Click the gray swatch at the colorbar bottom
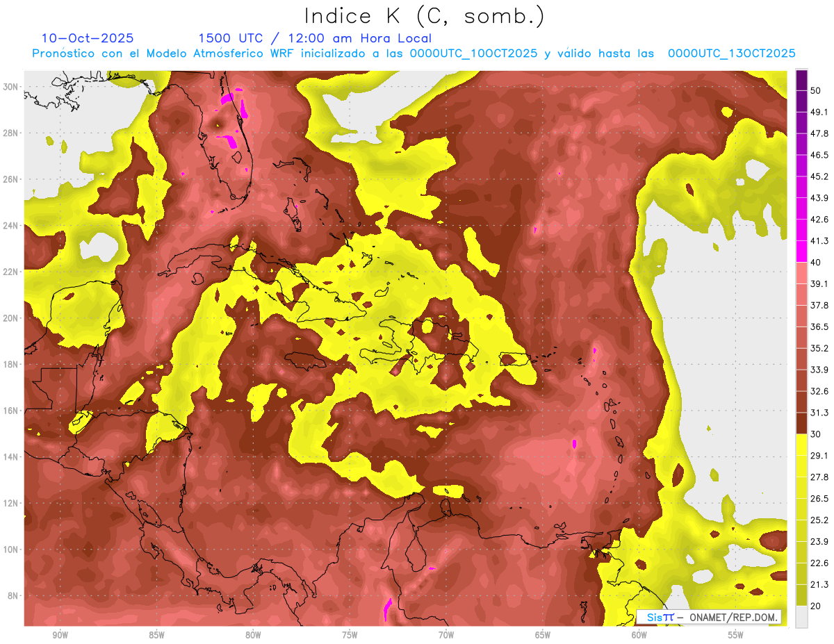 (801, 617)
